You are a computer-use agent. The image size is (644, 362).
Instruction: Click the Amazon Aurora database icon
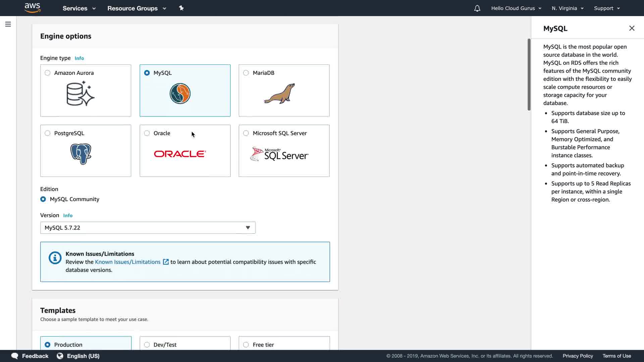point(80,94)
